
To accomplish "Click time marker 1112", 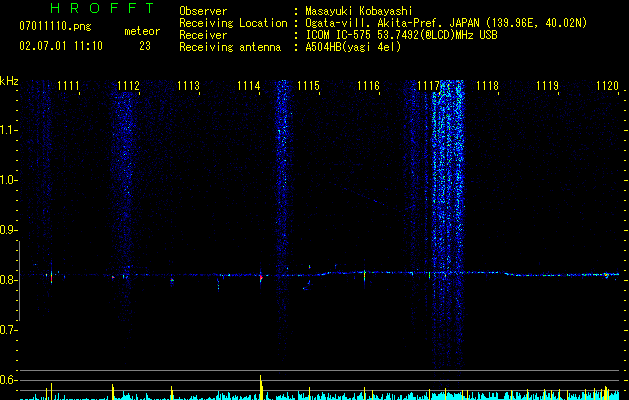I will (128, 86).
